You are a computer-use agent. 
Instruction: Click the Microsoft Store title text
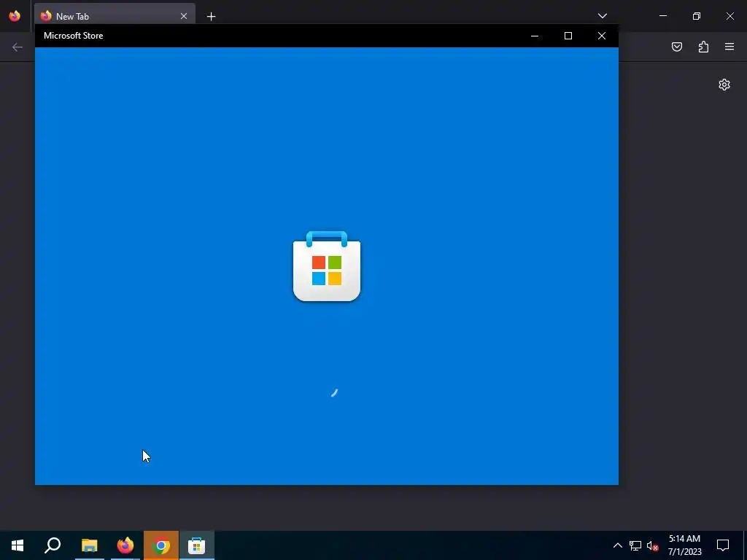74,36
